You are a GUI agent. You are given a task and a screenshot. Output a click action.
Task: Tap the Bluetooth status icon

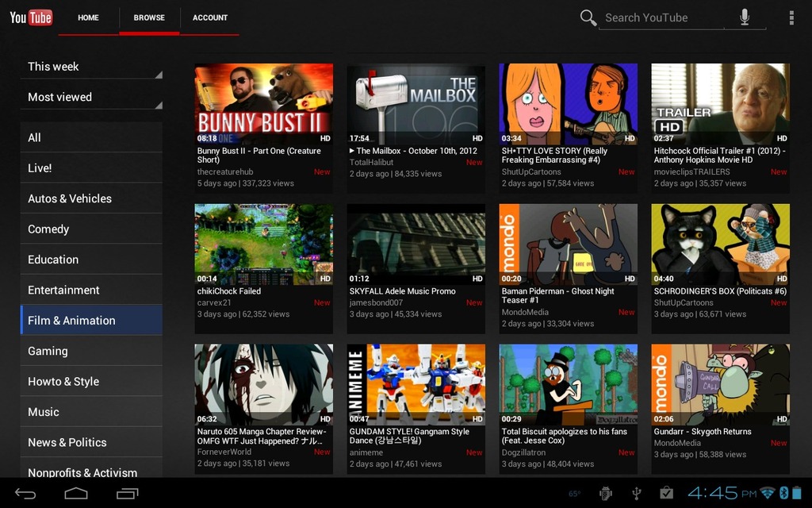(x=784, y=492)
